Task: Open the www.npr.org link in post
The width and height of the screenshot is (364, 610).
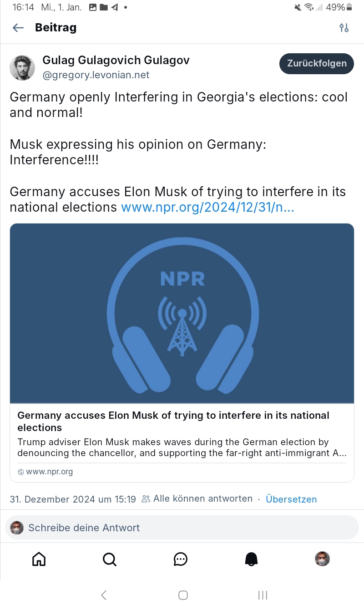Action: click(207, 207)
